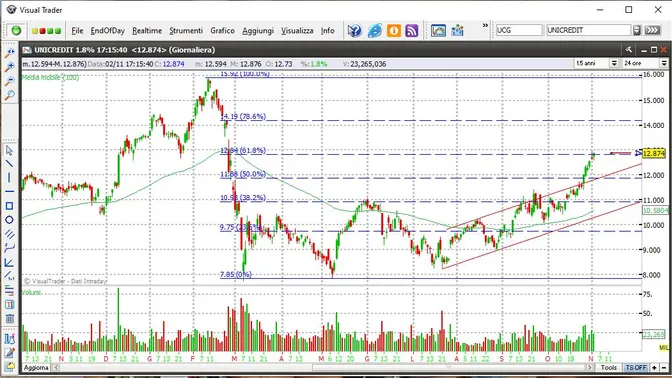Click the Aggiorna button

pos(36,368)
